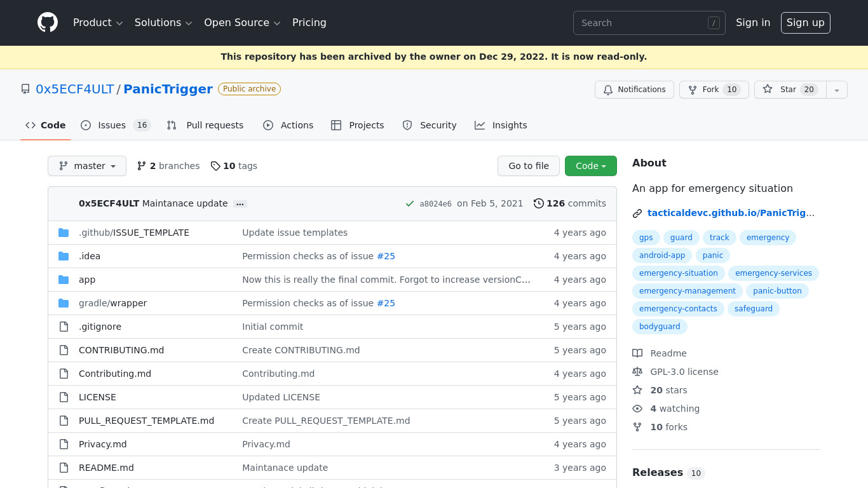Screen dimensions: 868x488
Task: Open the PanicTrigger repository link
Action: (x=168, y=89)
